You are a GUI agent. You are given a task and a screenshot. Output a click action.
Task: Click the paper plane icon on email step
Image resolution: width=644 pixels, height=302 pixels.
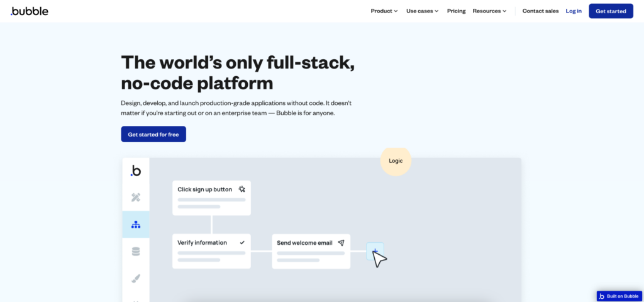pyautogui.click(x=341, y=243)
